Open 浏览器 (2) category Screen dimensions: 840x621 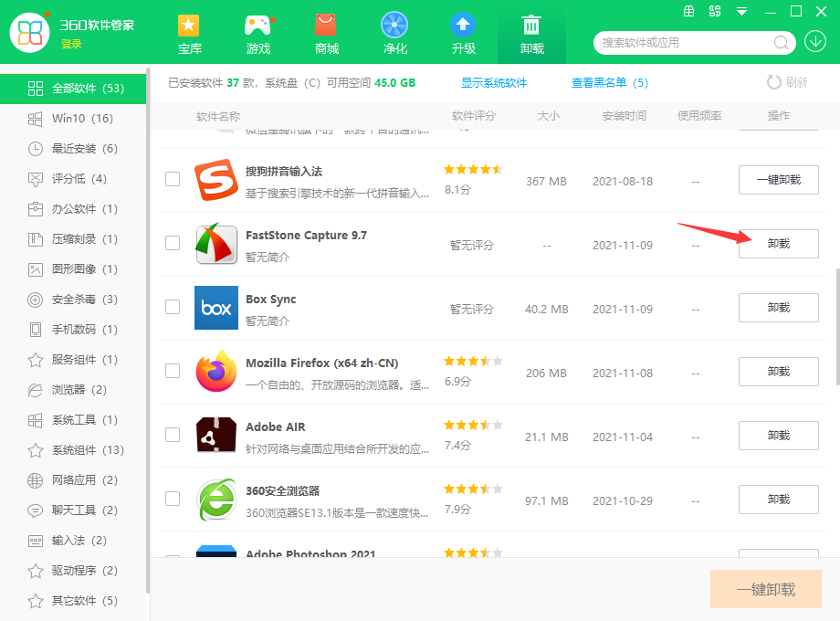(73, 390)
